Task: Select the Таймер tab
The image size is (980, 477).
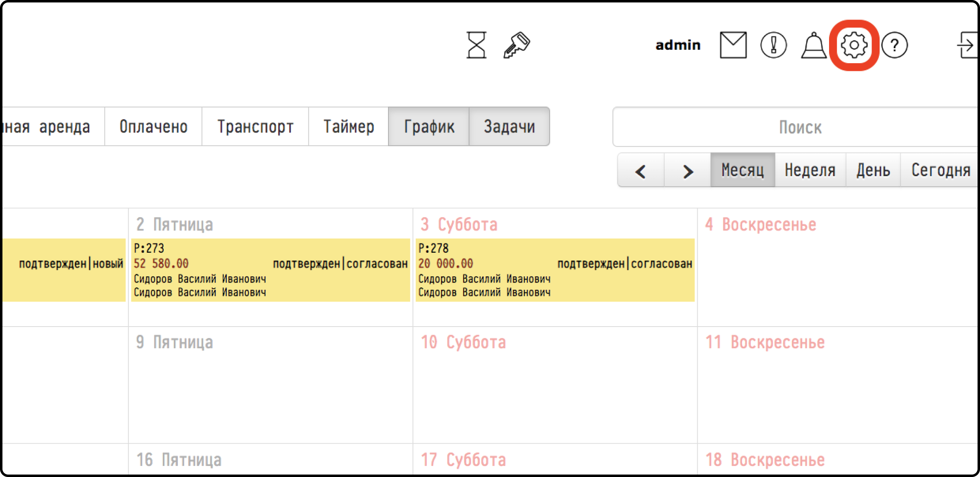Action: tap(348, 127)
